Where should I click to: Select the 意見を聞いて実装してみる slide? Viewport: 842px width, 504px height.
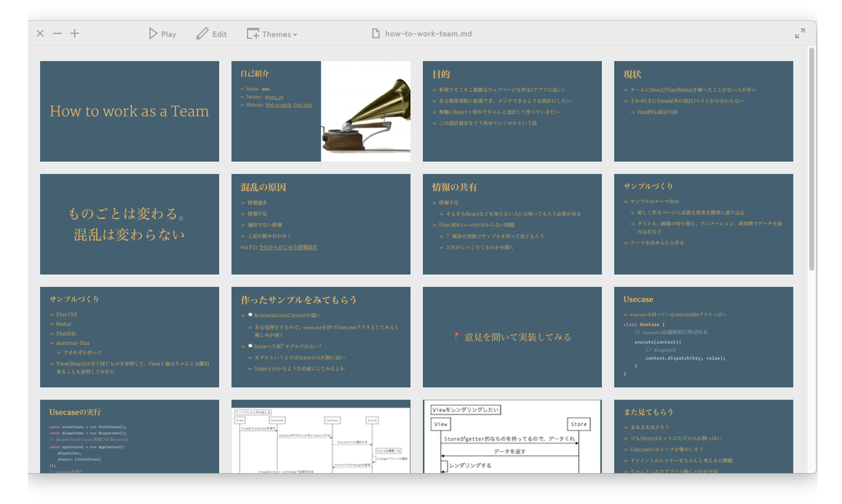click(512, 337)
